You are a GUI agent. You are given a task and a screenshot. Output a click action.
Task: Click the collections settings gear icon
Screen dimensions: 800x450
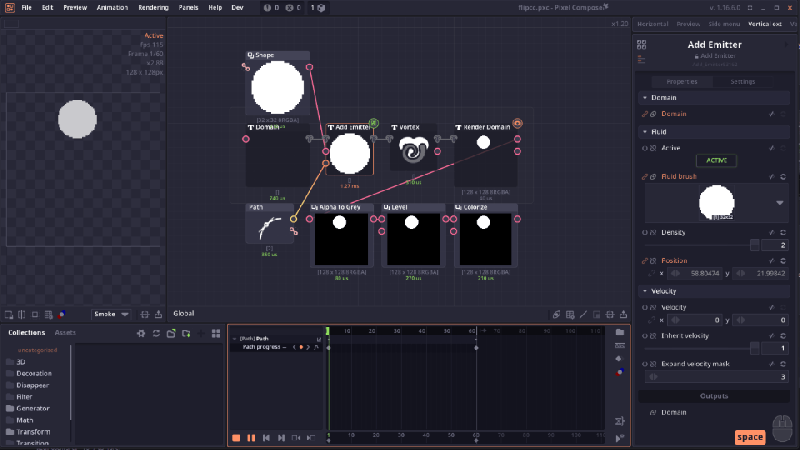click(x=141, y=333)
